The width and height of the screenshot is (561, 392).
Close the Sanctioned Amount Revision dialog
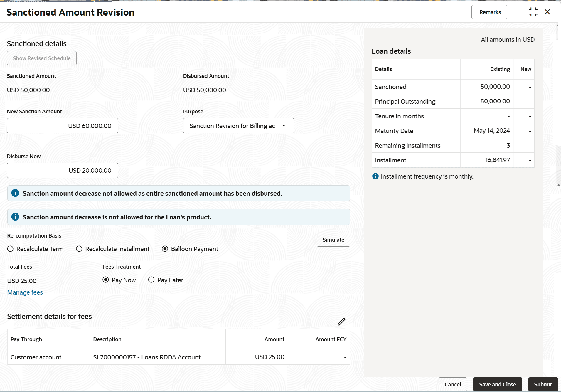(547, 12)
